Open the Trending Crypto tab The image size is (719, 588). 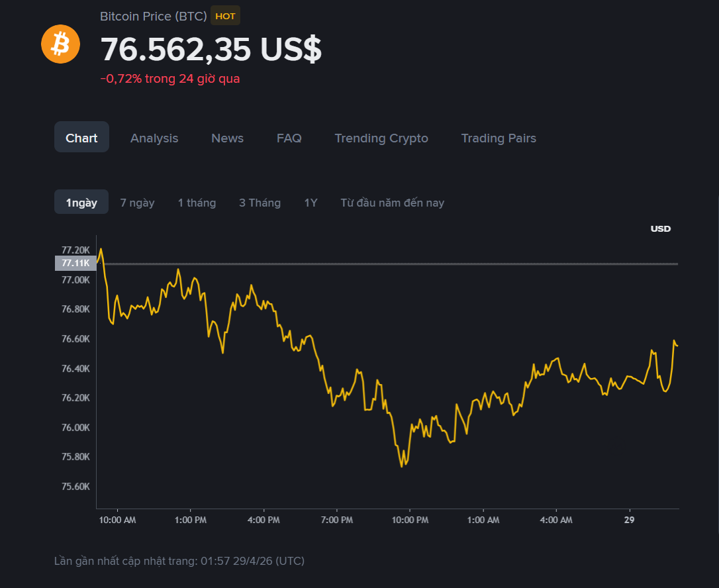coord(381,138)
